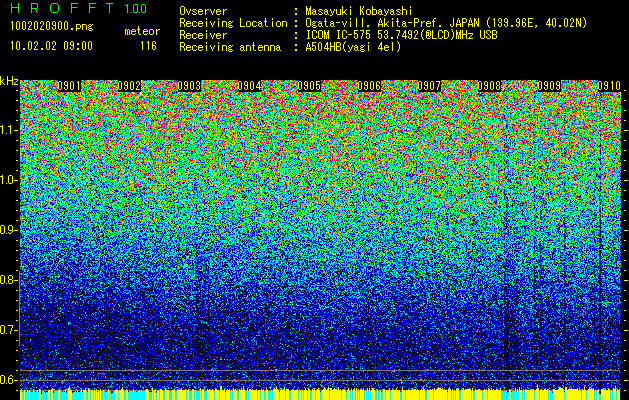Click the 0902 time marker
Screen dimensions: 629x400
click(x=129, y=86)
